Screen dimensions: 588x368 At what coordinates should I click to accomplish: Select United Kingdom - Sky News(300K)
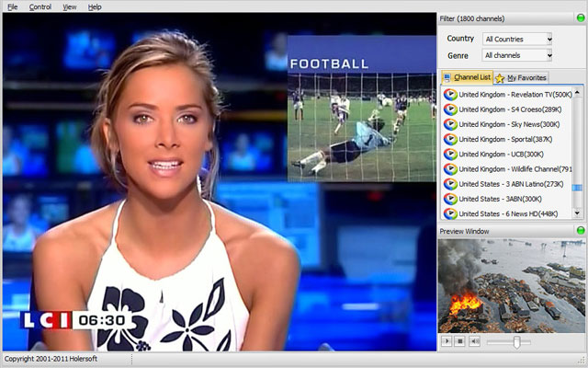tap(509, 124)
